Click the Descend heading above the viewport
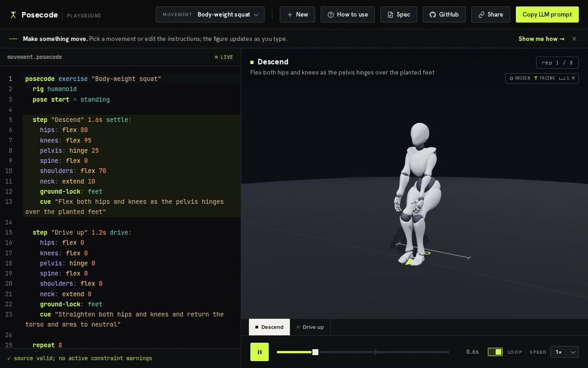Image resolution: width=588 pixels, height=368 pixels. (273, 62)
